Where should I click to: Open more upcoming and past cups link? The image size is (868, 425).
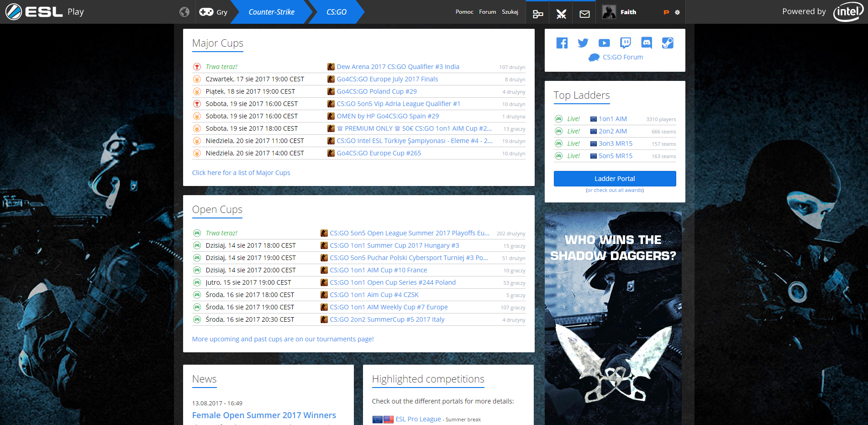(283, 339)
